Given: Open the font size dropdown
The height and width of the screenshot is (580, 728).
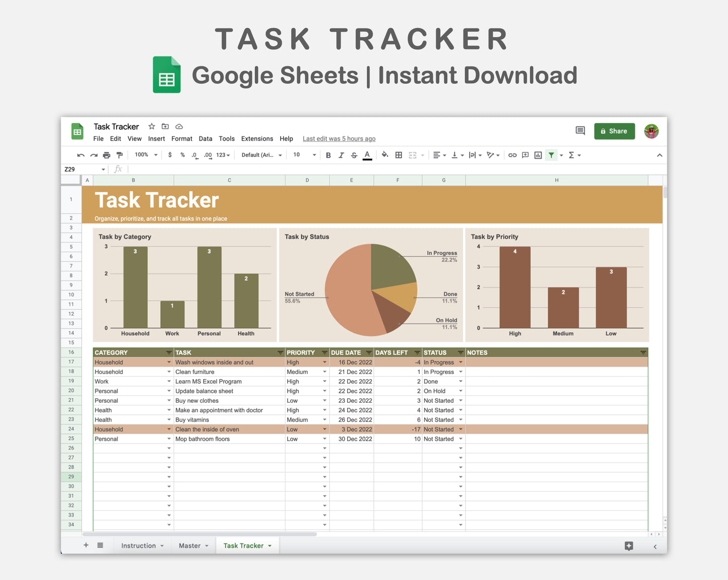Looking at the screenshot, I should click(x=301, y=155).
